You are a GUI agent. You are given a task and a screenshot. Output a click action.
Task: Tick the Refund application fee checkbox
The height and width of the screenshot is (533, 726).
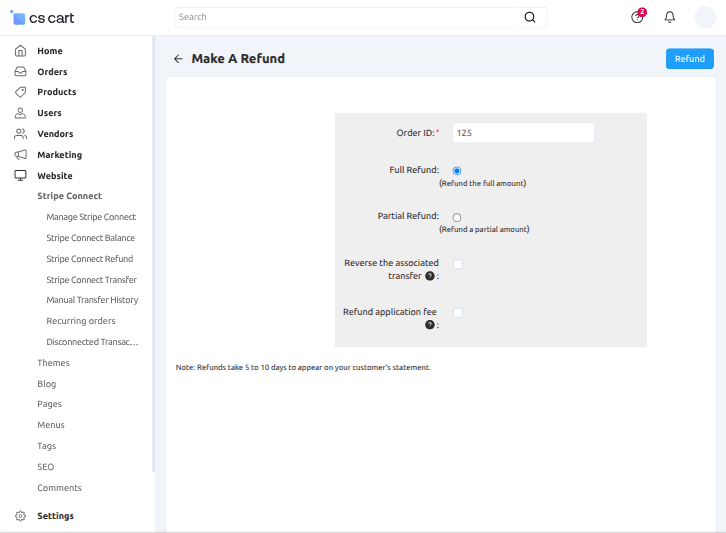458,313
